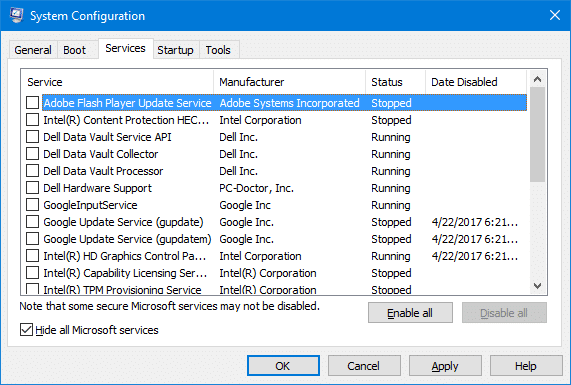This screenshot has height=385, width=571.
Task: Sort by Date Disabled column header
Action: 476,82
